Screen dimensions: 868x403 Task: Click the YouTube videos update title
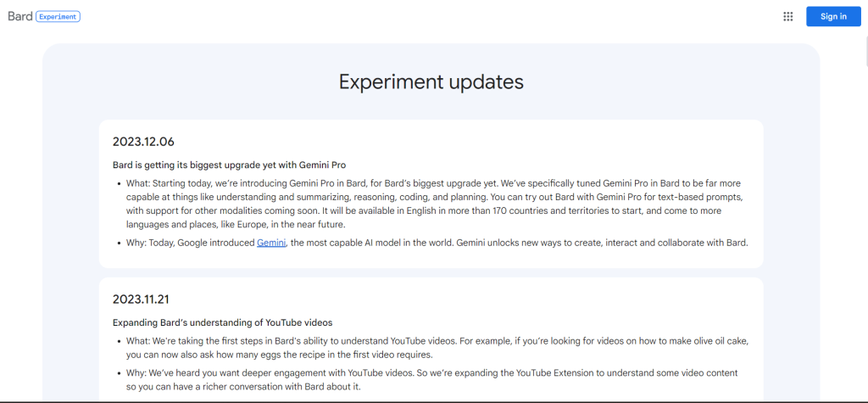[x=222, y=322]
